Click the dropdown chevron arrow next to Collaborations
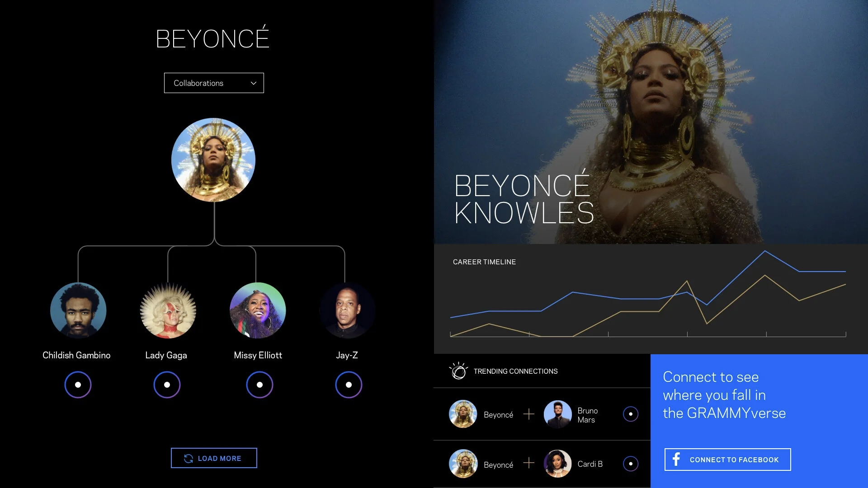The height and width of the screenshot is (488, 868). pos(254,83)
